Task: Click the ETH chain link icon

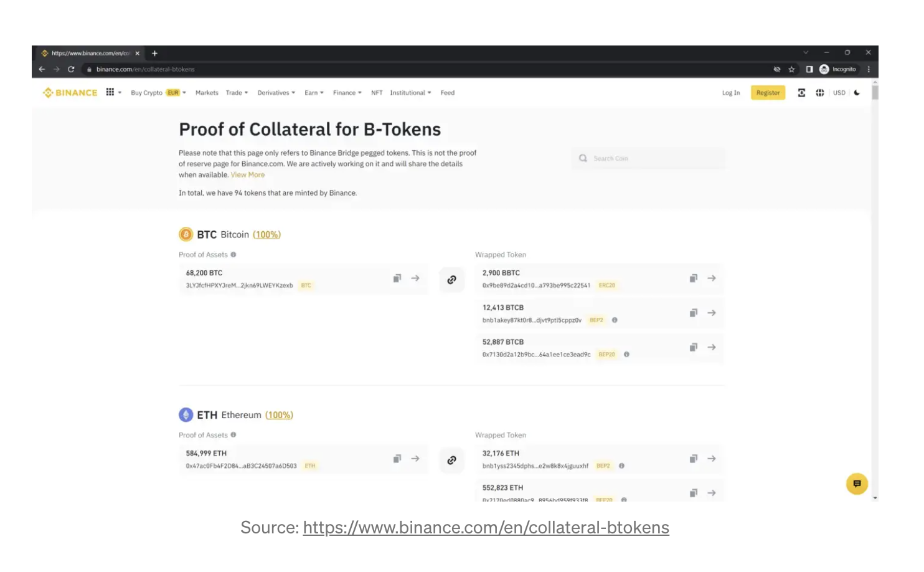Action: tap(451, 460)
